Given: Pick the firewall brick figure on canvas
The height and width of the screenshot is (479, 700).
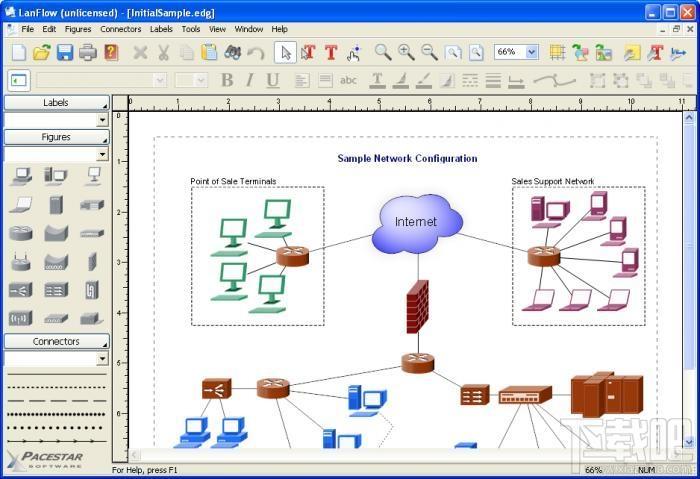Looking at the screenshot, I should (x=418, y=307).
